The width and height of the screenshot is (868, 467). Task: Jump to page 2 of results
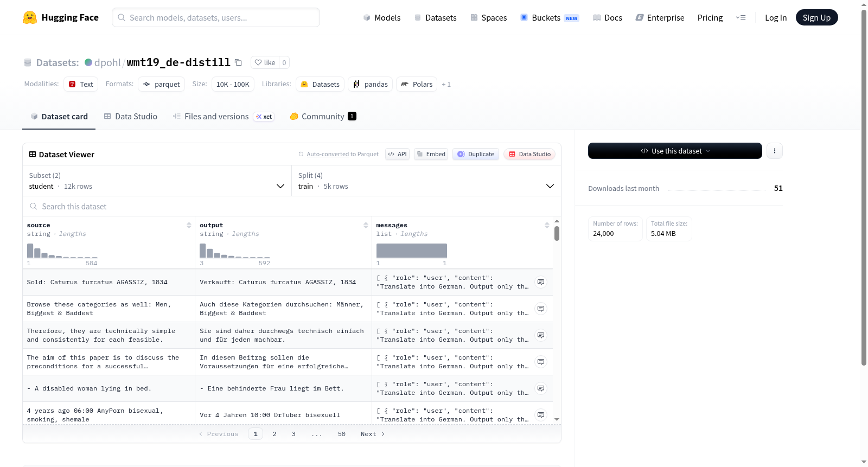(x=275, y=434)
